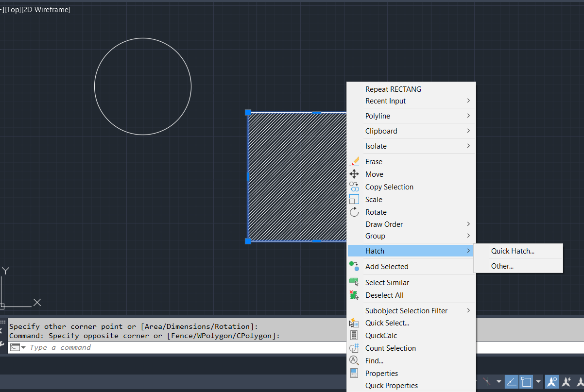Choose Quick Hatch... from the Hatch submenu
The width and height of the screenshot is (584, 392).
coord(513,251)
